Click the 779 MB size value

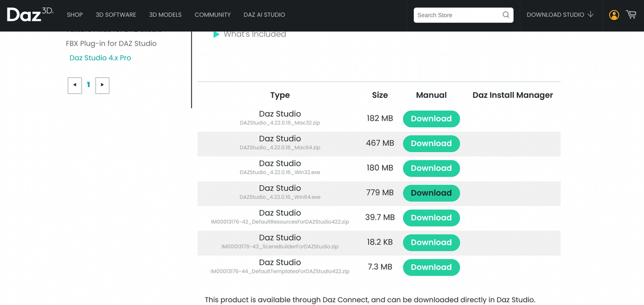click(380, 192)
